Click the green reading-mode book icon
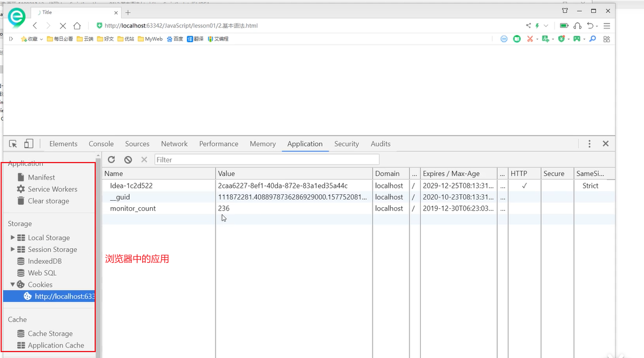 (x=517, y=39)
